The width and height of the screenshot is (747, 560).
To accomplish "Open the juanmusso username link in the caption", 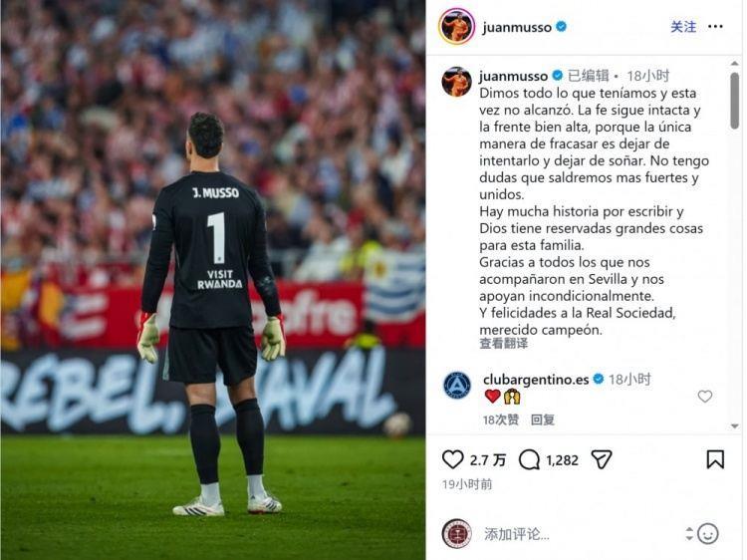I will click(514, 76).
